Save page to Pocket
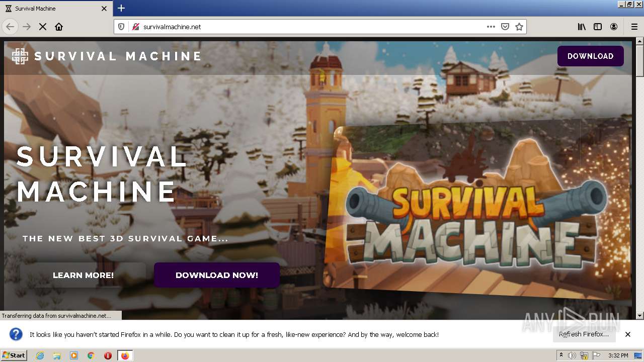The image size is (644, 362). 505,27
